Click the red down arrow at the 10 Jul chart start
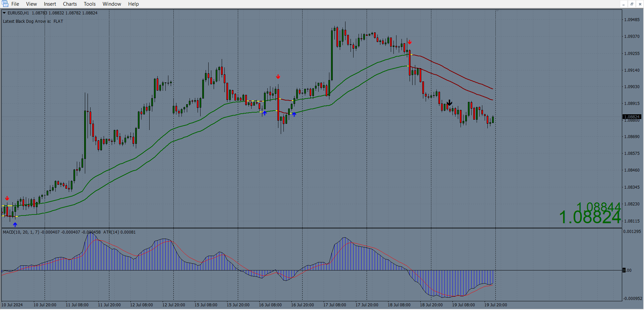Screen dimensions: 644x310 pyautogui.click(x=7, y=198)
